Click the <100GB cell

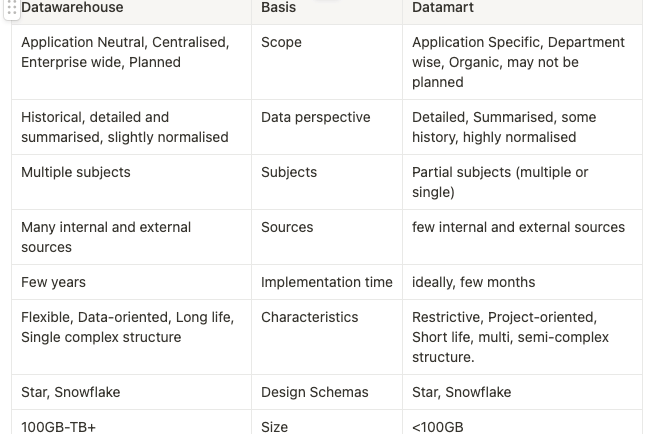[x=522, y=422]
